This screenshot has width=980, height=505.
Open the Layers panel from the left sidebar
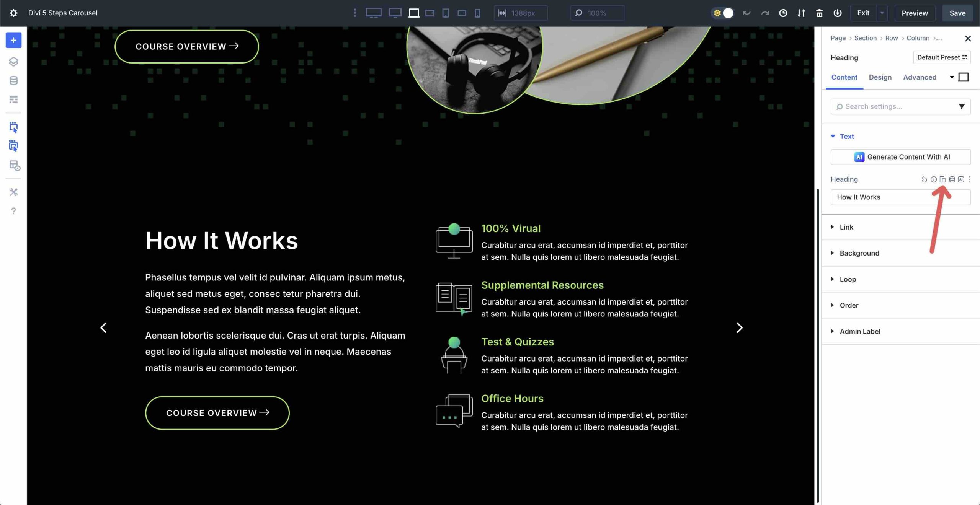(13, 62)
